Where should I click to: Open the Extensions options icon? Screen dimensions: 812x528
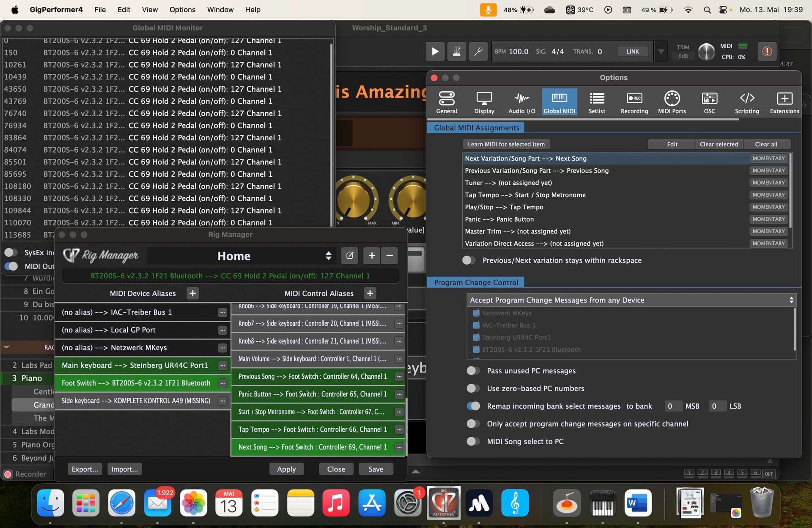(785, 102)
